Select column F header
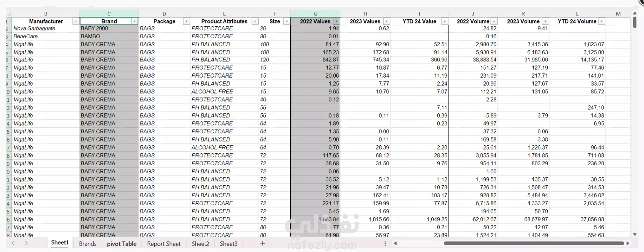 [x=275, y=14]
